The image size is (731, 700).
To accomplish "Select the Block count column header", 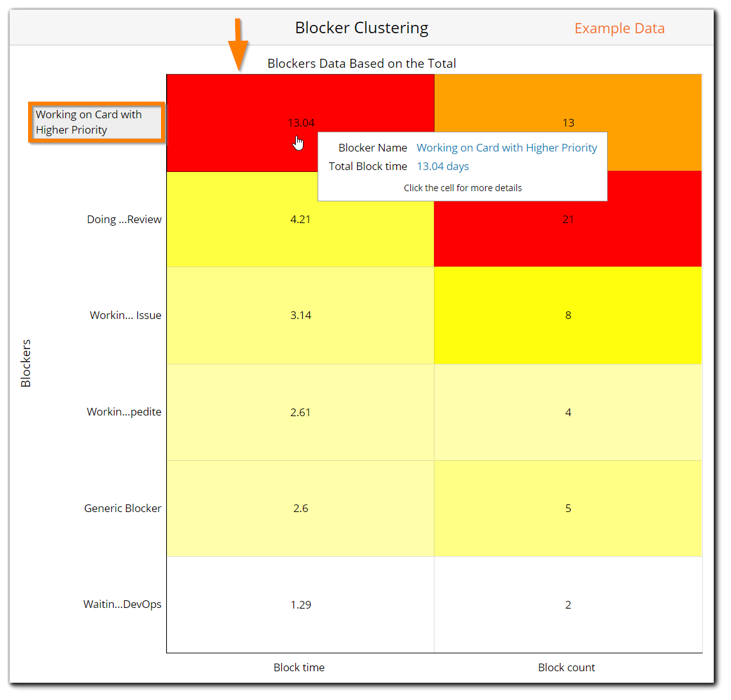I will [567, 667].
